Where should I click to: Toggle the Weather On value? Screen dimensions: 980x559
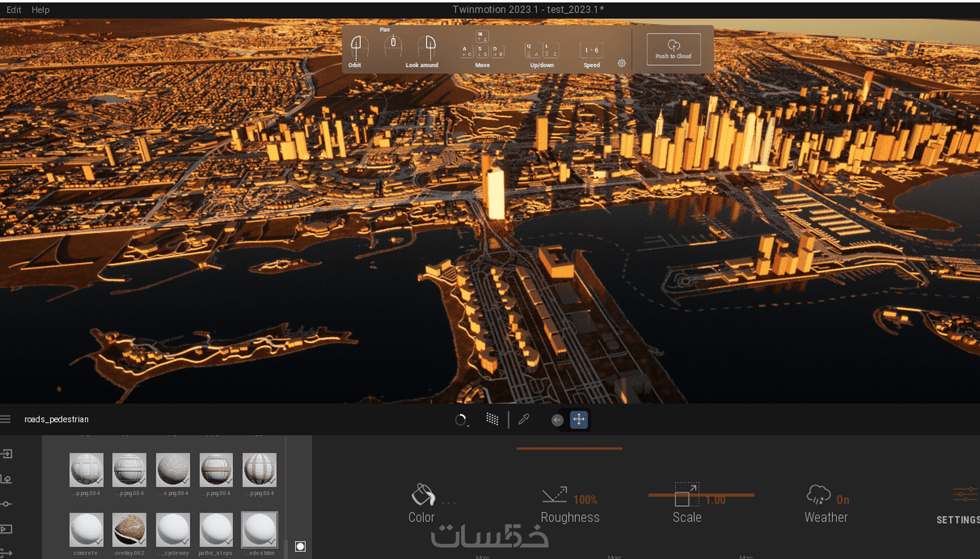(x=843, y=500)
